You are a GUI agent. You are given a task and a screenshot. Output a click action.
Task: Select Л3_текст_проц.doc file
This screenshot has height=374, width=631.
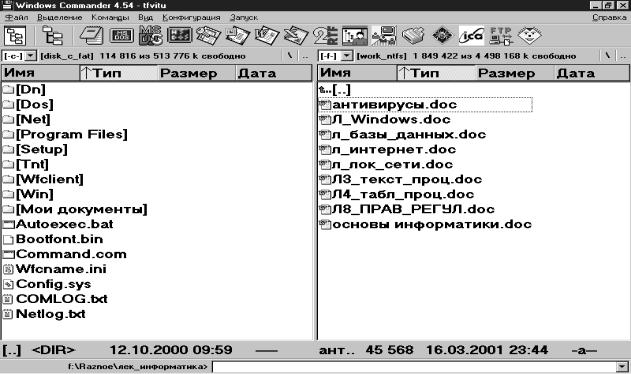click(x=401, y=179)
